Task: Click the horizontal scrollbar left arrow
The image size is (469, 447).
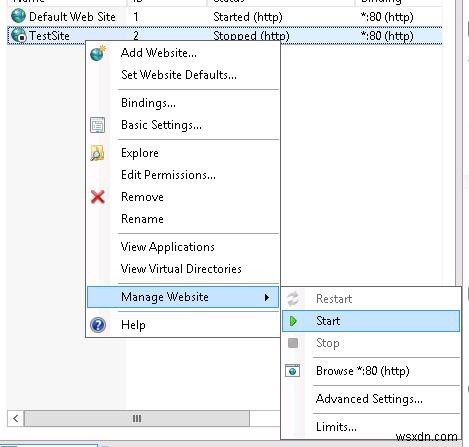Action: click(x=15, y=418)
